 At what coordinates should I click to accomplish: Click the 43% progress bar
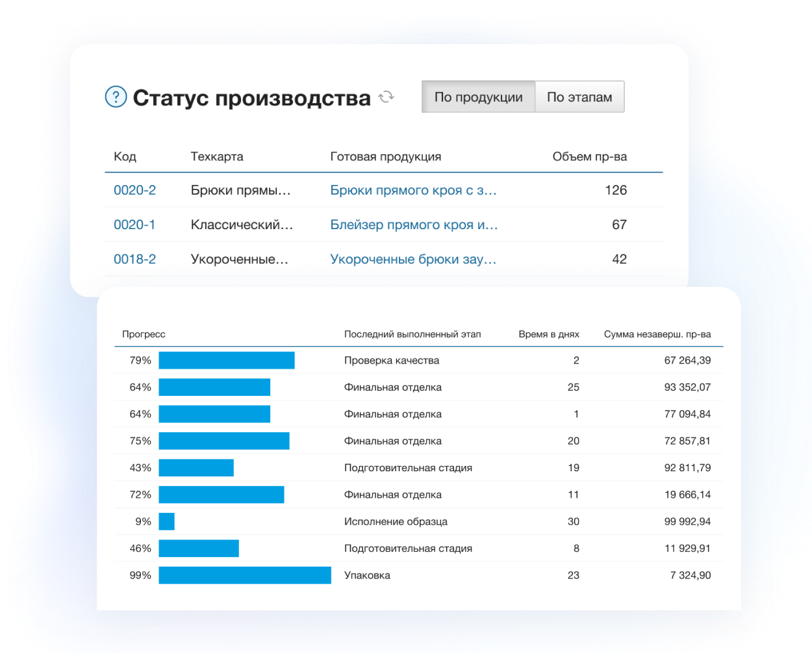click(x=196, y=467)
